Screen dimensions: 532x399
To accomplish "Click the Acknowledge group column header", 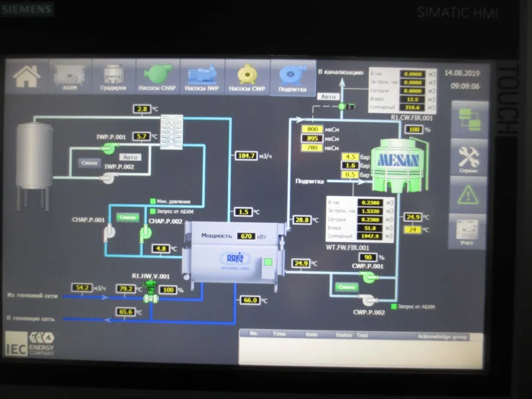I will click(x=442, y=336).
